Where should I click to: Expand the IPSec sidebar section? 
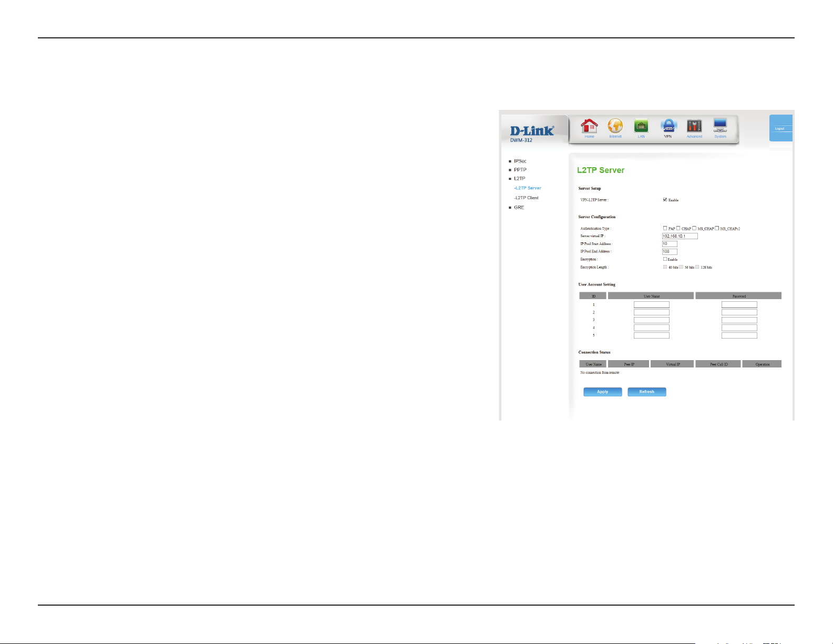click(x=520, y=161)
